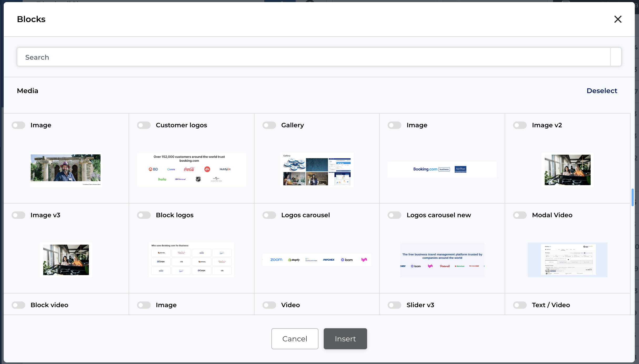Click the Deselect link
The height and width of the screenshot is (364, 639).
[x=602, y=91]
